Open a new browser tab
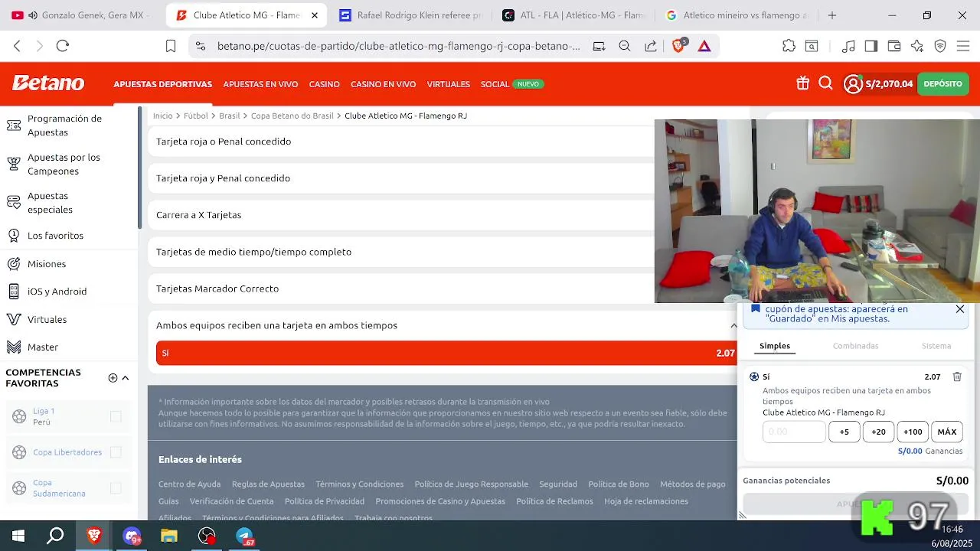Screen dimensions: 980x551 click(x=832, y=15)
